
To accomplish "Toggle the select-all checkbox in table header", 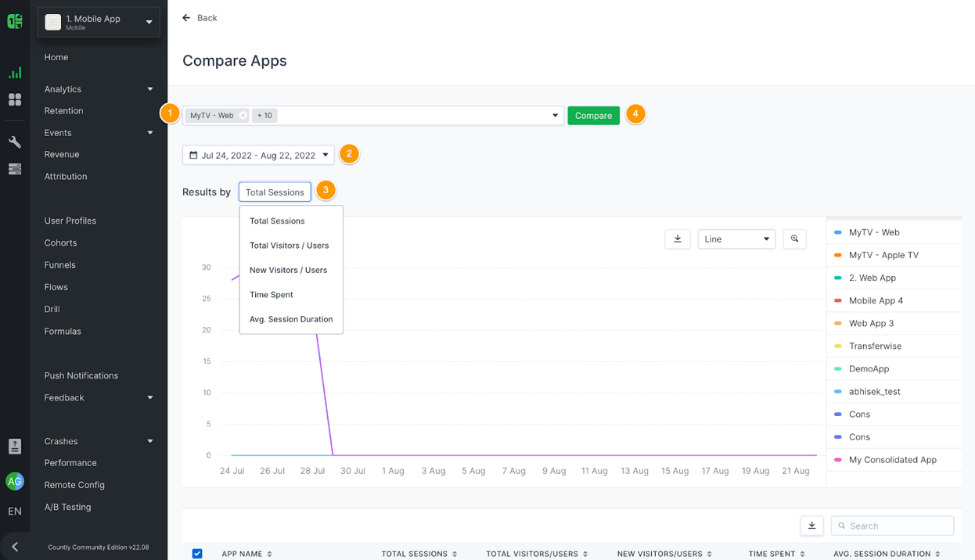I will pos(197,554).
